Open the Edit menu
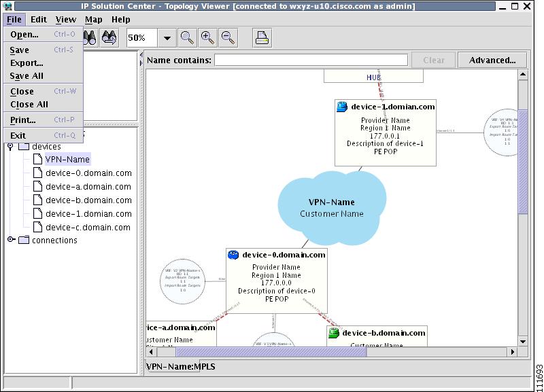This screenshot has width=544, height=392. click(x=39, y=20)
